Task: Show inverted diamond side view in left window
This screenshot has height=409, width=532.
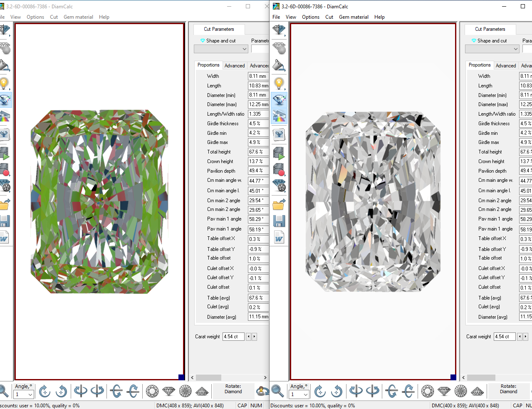Action: pyautogui.click(x=202, y=391)
